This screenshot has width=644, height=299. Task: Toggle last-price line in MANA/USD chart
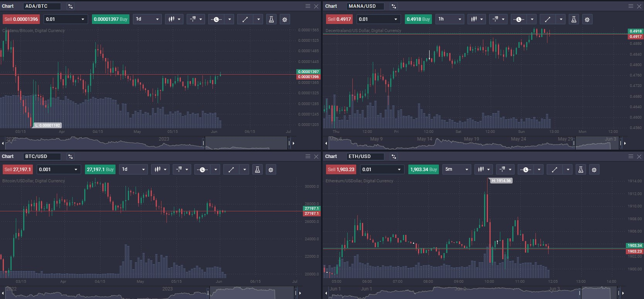click(x=519, y=19)
